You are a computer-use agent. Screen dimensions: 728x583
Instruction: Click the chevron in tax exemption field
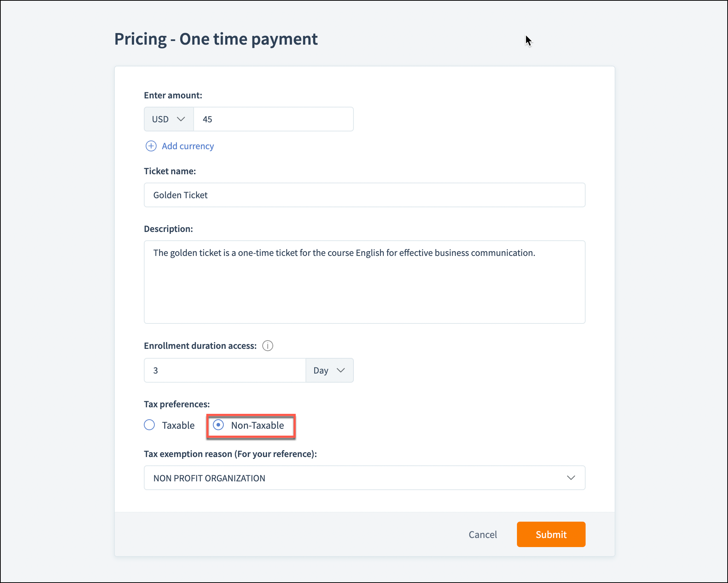571,478
